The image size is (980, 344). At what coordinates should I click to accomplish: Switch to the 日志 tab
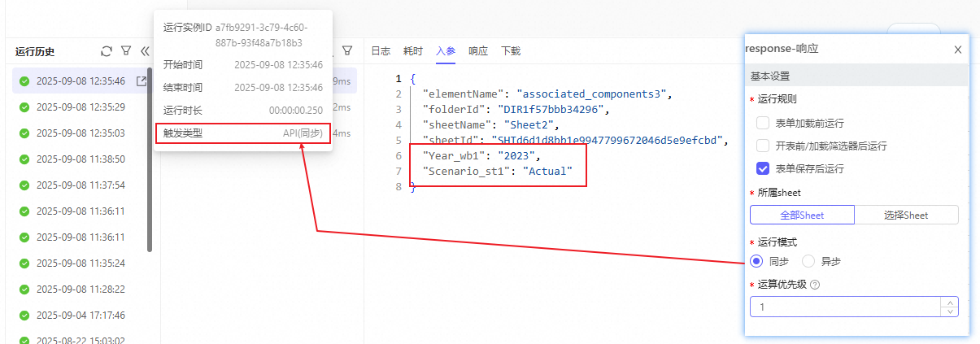click(x=381, y=51)
